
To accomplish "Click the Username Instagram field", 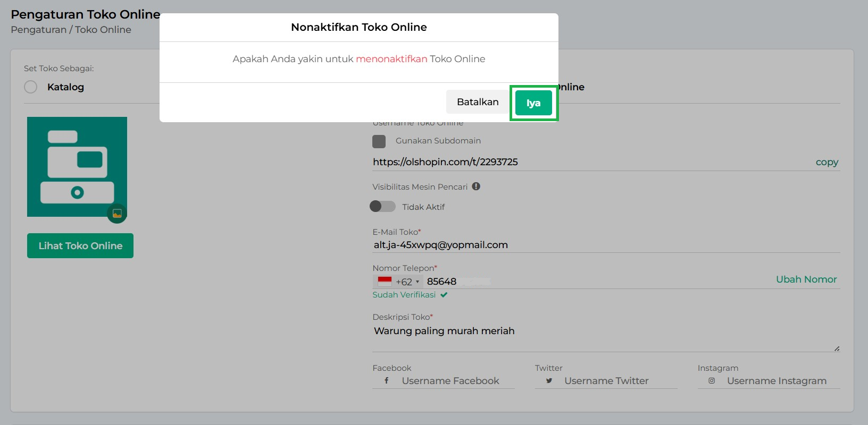I will [777, 381].
